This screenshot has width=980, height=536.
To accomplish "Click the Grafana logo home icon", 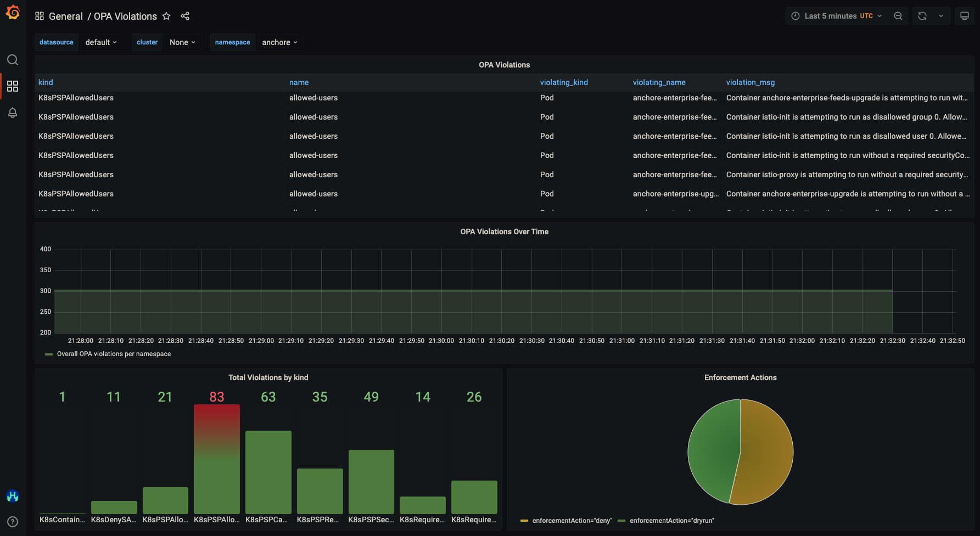I will pyautogui.click(x=13, y=13).
